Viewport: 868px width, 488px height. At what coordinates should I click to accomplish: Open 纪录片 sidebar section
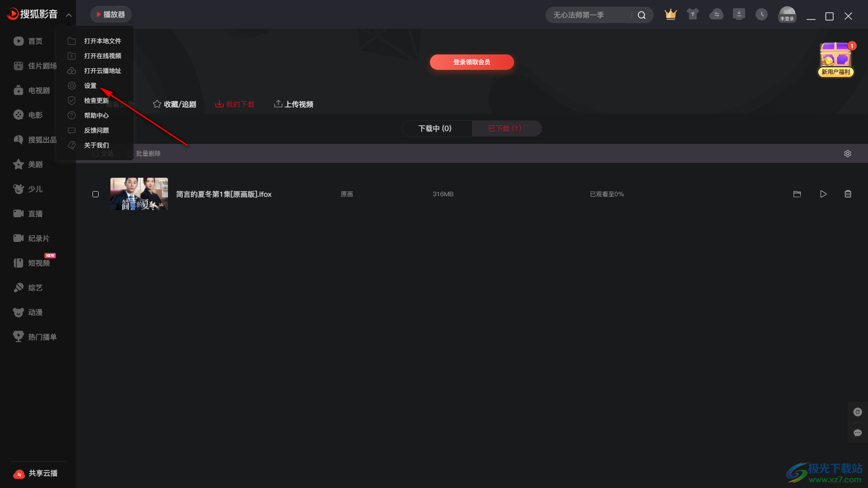pyautogui.click(x=32, y=238)
